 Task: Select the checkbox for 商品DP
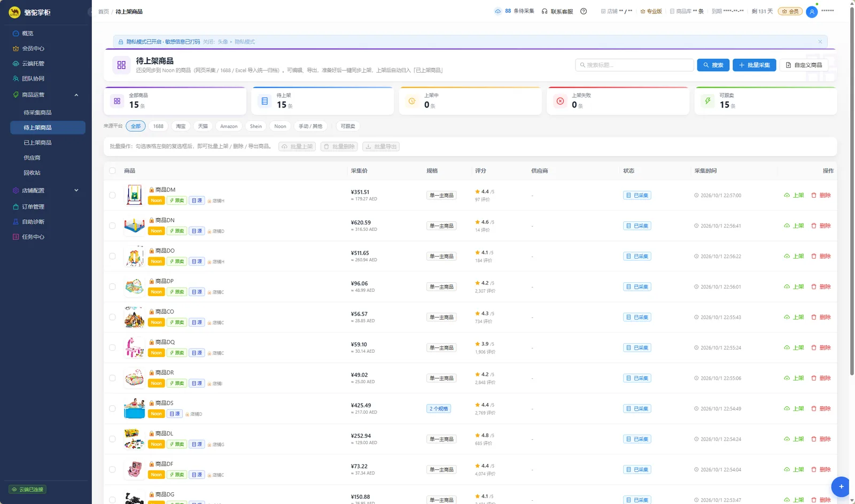pos(112,286)
